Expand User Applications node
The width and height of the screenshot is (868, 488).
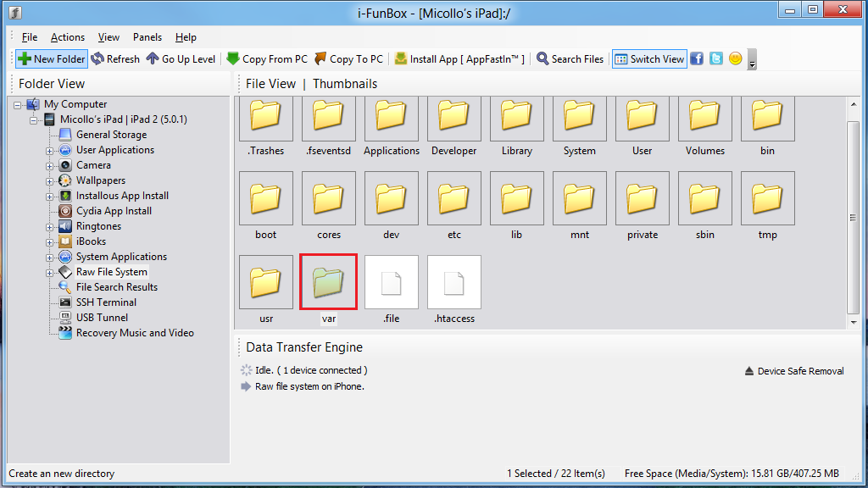click(49, 151)
